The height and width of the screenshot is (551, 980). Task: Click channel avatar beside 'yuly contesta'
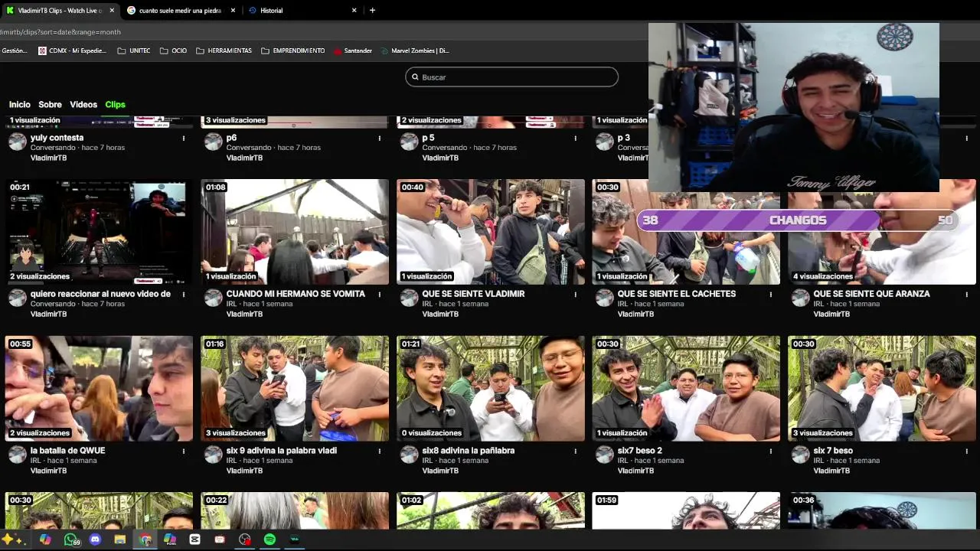(x=17, y=142)
